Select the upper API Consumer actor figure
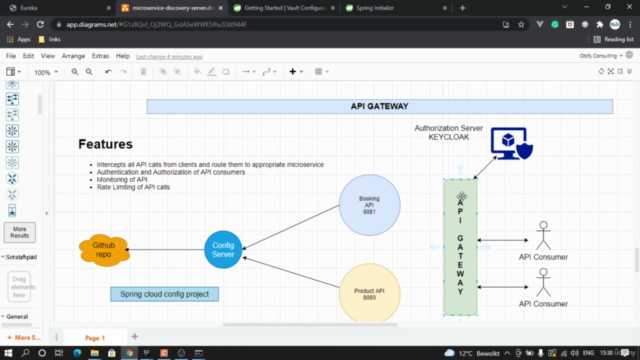 pos(543,236)
